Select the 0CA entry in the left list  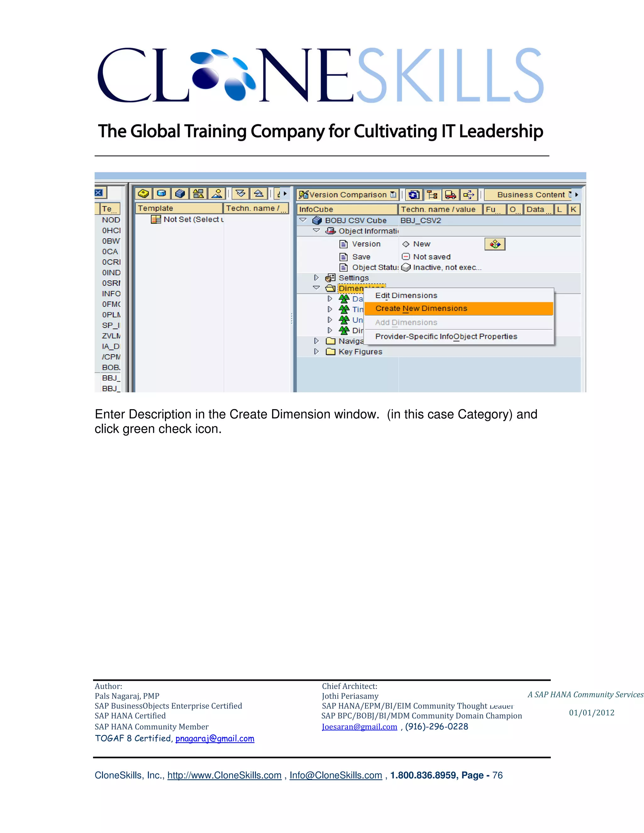[110, 252]
